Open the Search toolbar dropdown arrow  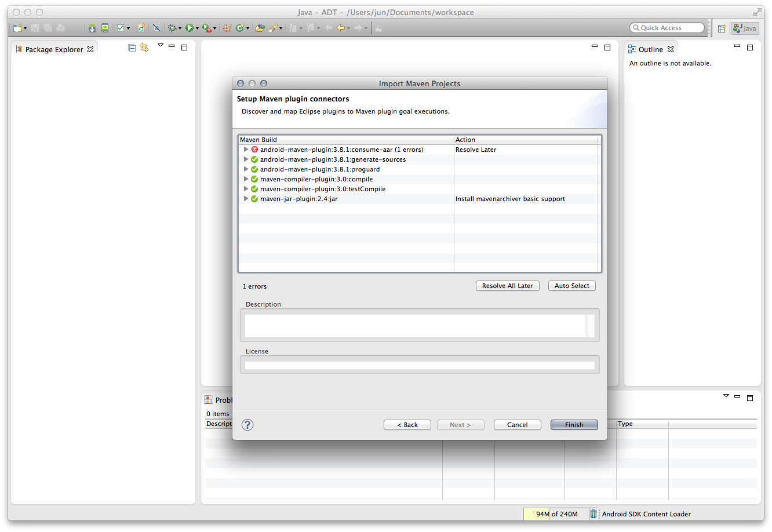tap(281, 28)
